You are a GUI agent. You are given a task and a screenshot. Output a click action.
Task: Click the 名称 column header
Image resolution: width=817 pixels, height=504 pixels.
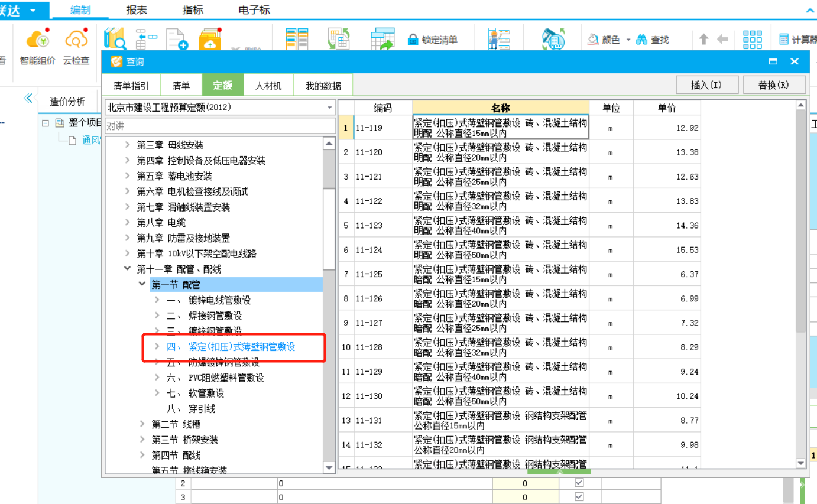tap(501, 108)
